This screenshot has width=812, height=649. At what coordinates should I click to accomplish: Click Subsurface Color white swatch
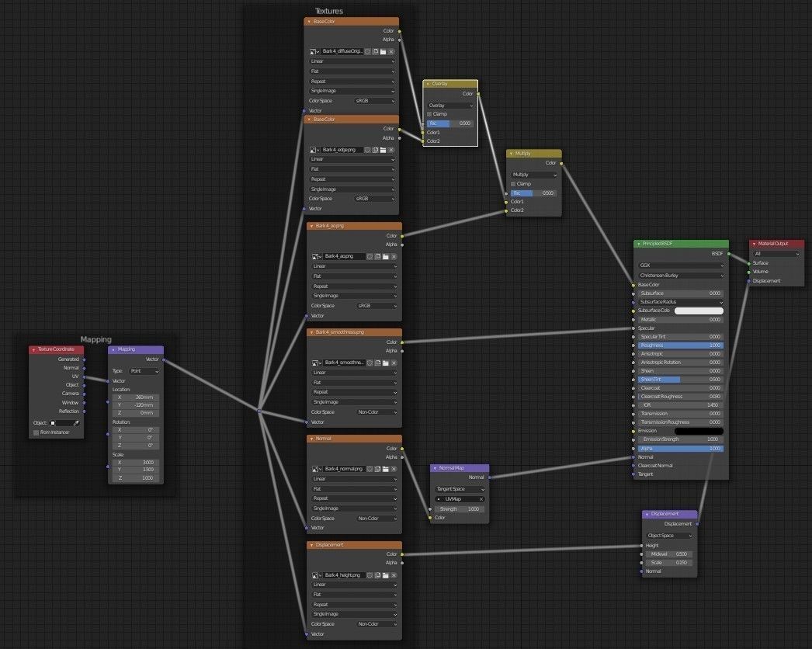pos(699,311)
